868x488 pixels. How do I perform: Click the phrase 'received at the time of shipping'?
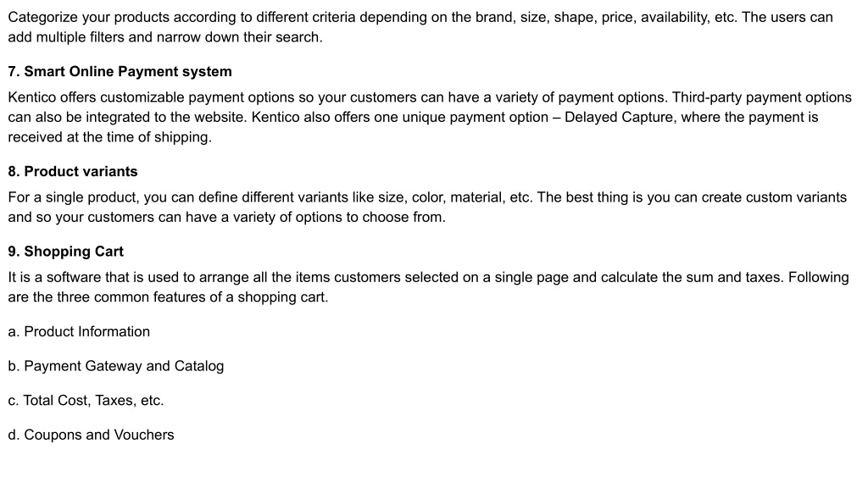tap(108, 137)
